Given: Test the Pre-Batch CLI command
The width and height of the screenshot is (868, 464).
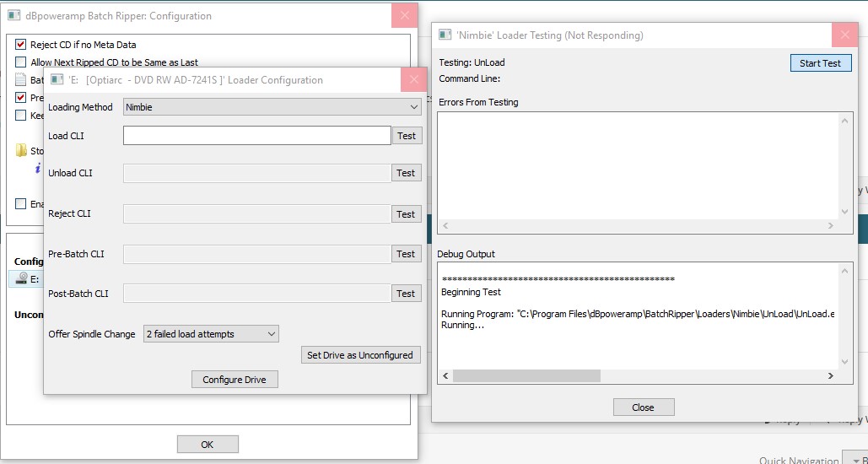Looking at the screenshot, I should [x=407, y=254].
